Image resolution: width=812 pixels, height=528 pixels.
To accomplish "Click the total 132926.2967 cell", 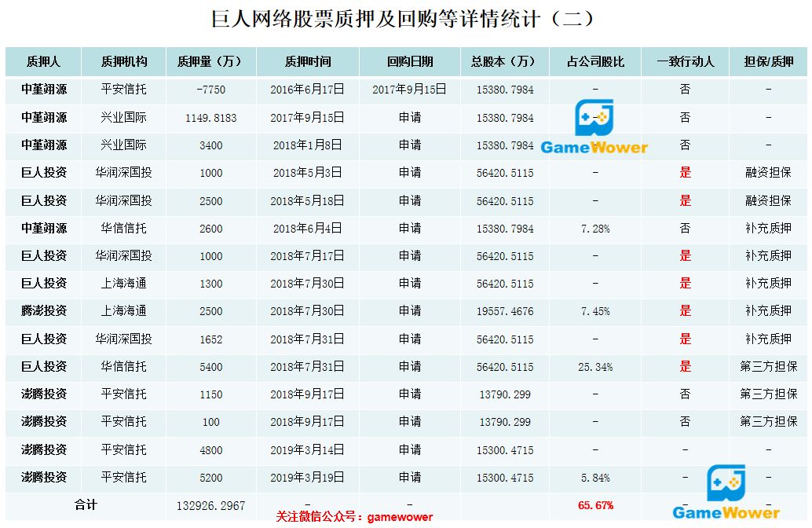I will tap(210, 506).
